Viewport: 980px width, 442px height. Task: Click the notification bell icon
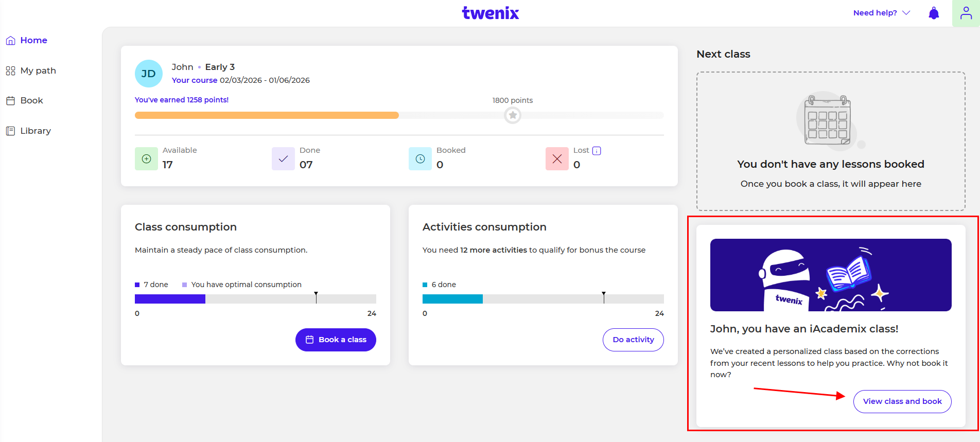(x=934, y=13)
